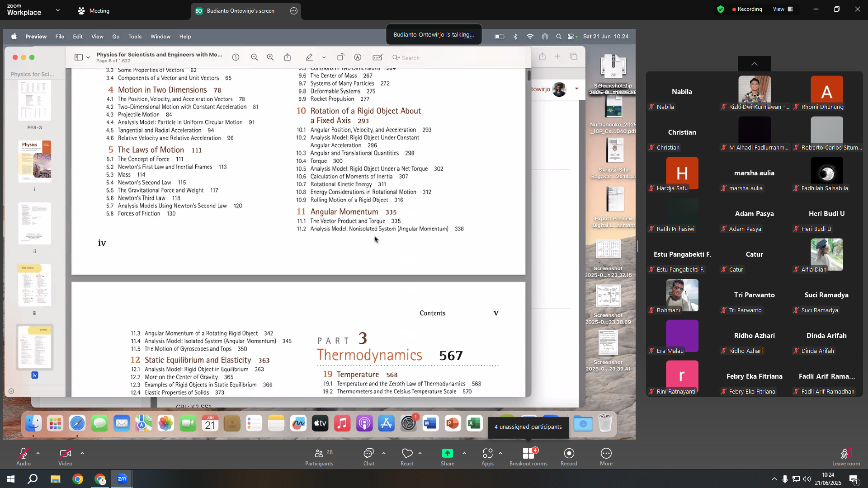The image size is (868, 488).
Task: Select the FES-3 page thumbnail
Action: (35, 101)
